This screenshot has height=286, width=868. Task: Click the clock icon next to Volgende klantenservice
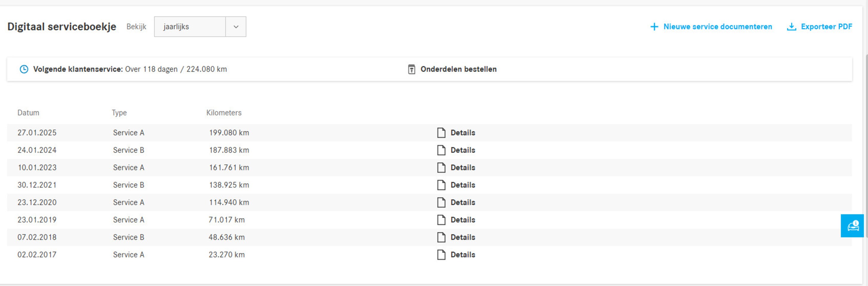click(x=24, y=69)
